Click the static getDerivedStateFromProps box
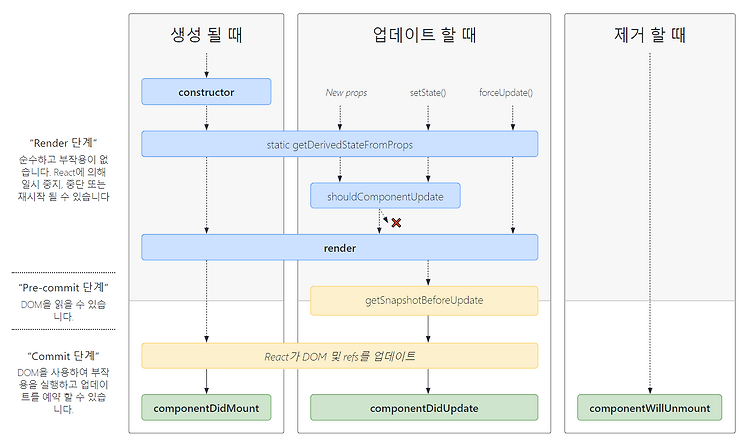This screenshot has width=750, height=443. [340, 144]
